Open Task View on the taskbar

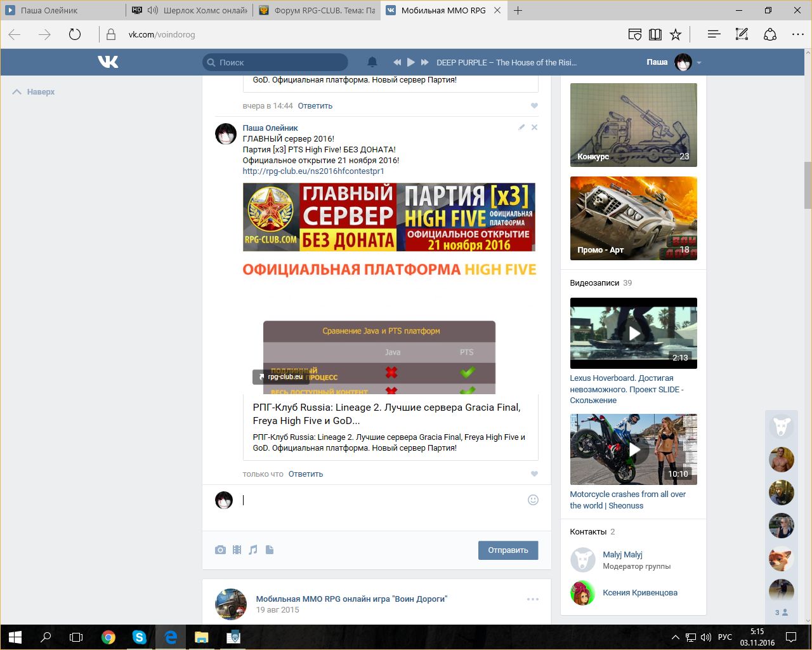pos(76,637)
